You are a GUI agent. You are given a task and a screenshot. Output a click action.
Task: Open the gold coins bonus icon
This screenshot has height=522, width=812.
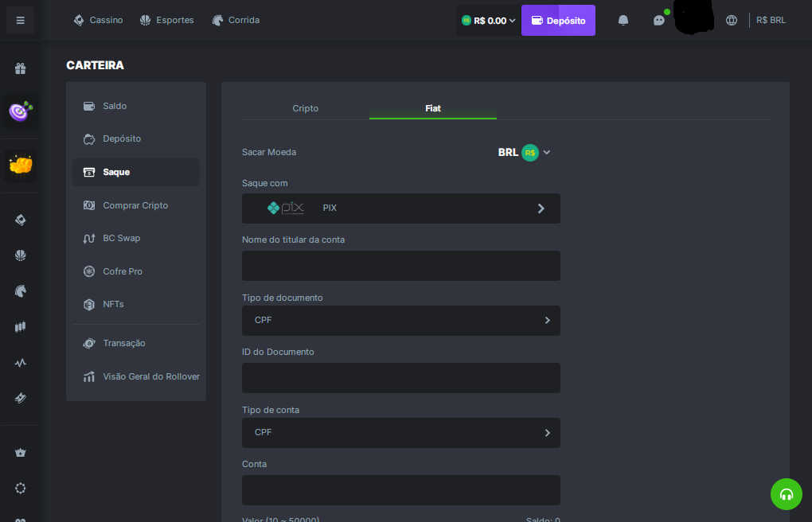[20, 166]
